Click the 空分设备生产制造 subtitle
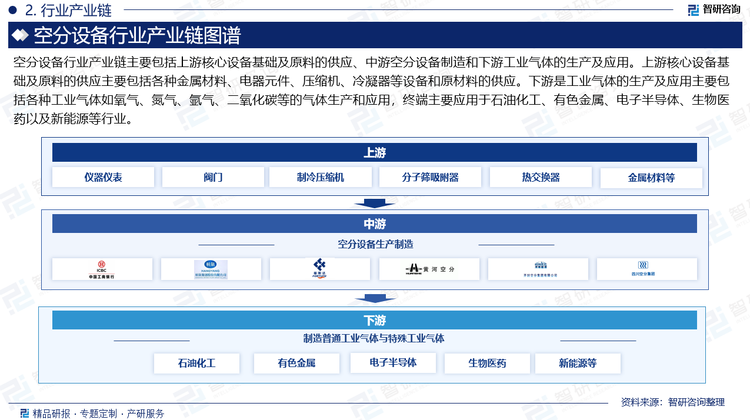The width and height of the screenshot is (750, 420). pos(375,244)
